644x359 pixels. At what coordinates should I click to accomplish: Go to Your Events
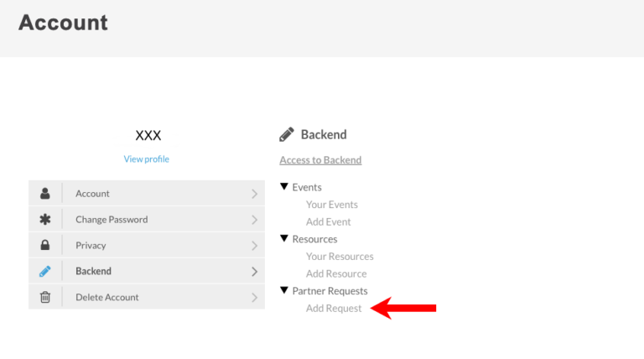pos(332,205)
